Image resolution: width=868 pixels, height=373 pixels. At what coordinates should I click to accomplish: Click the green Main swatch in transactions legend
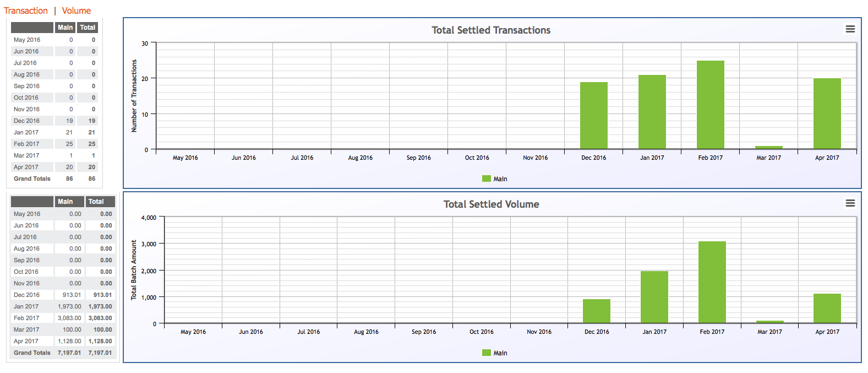[x=487, y=179]
